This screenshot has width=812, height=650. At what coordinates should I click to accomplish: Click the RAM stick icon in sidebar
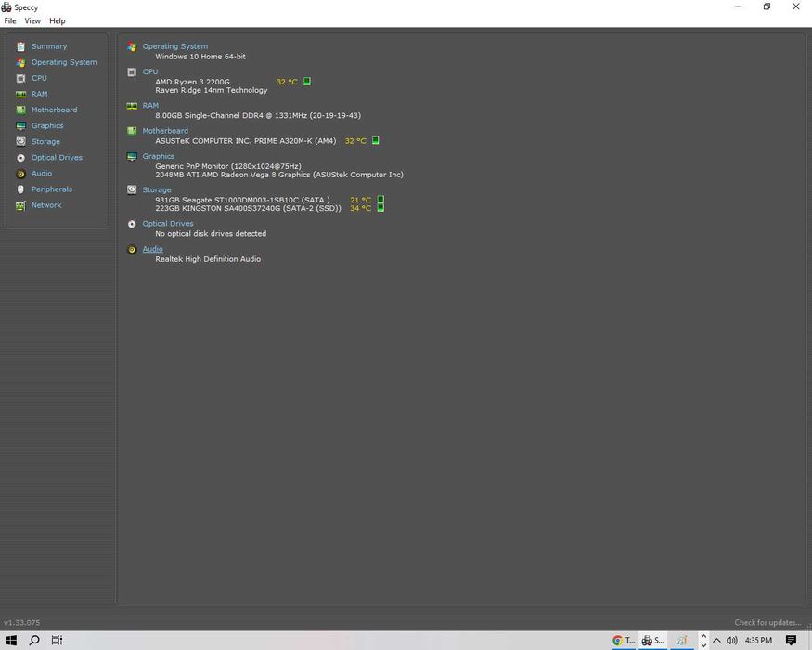pyautogui.click(x=20, y=95)
